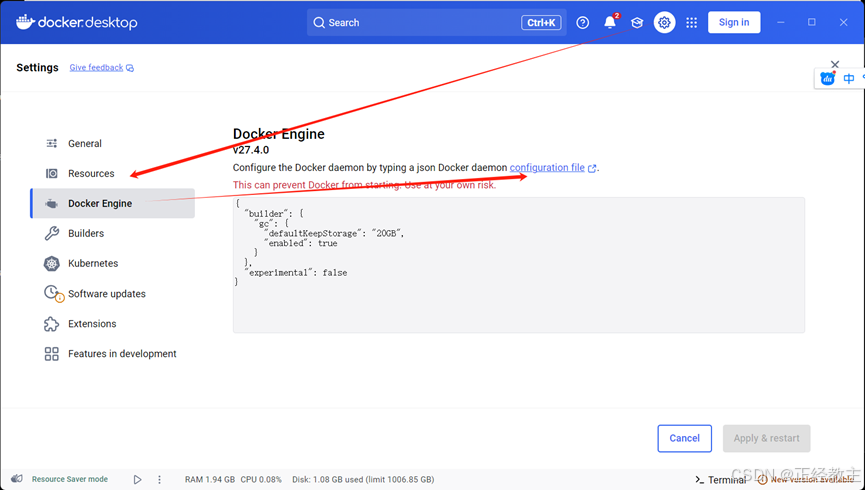Click the Resource Saver mode label
Image resolution: width=865 pixels, height=490 pixels.
(70, 479)
